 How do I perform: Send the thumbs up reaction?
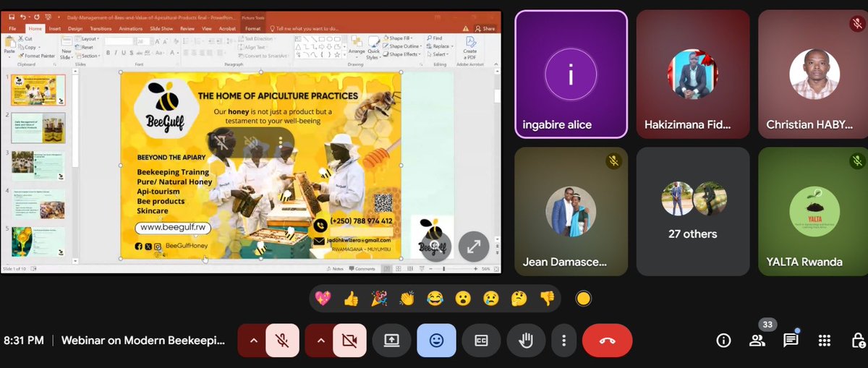[351, 298]
